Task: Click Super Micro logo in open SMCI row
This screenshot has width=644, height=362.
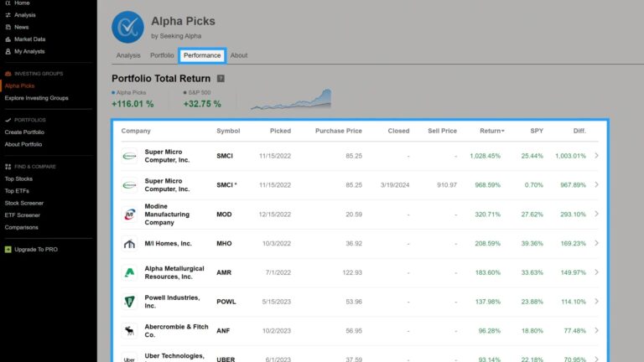Action: point(129,156)
